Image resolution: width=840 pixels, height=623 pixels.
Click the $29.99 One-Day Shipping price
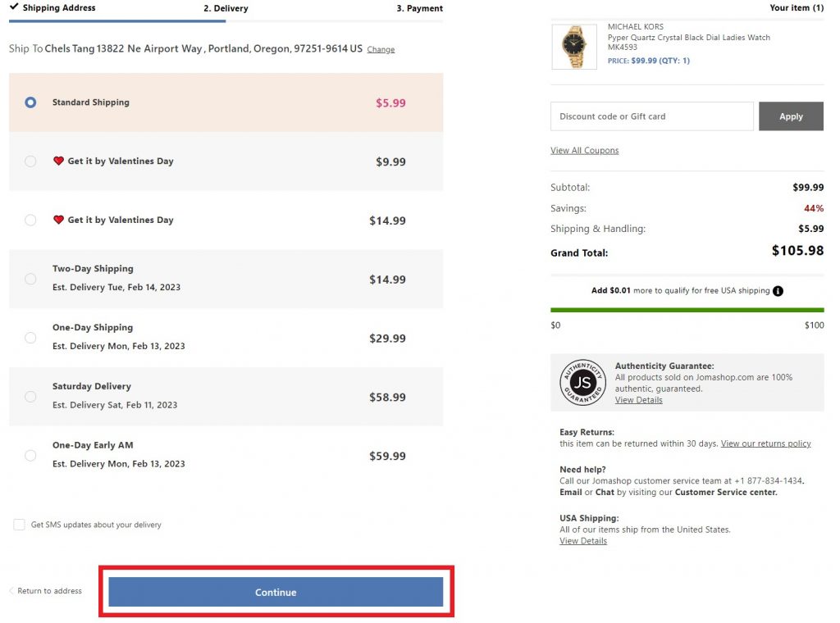coord(387,339)
